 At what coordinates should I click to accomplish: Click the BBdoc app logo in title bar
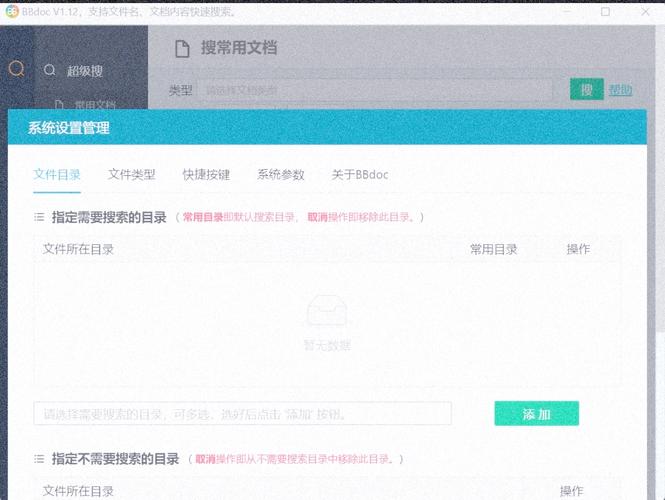coord(12,11)
